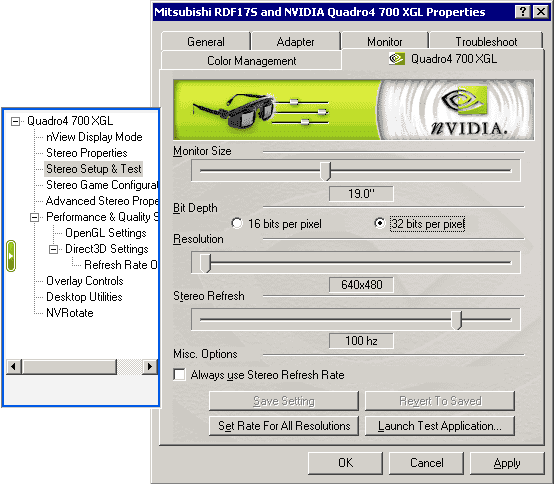Click tree scrollbar right arrow
This screenshot has height=484, width=554.
(x=150, y=366)
